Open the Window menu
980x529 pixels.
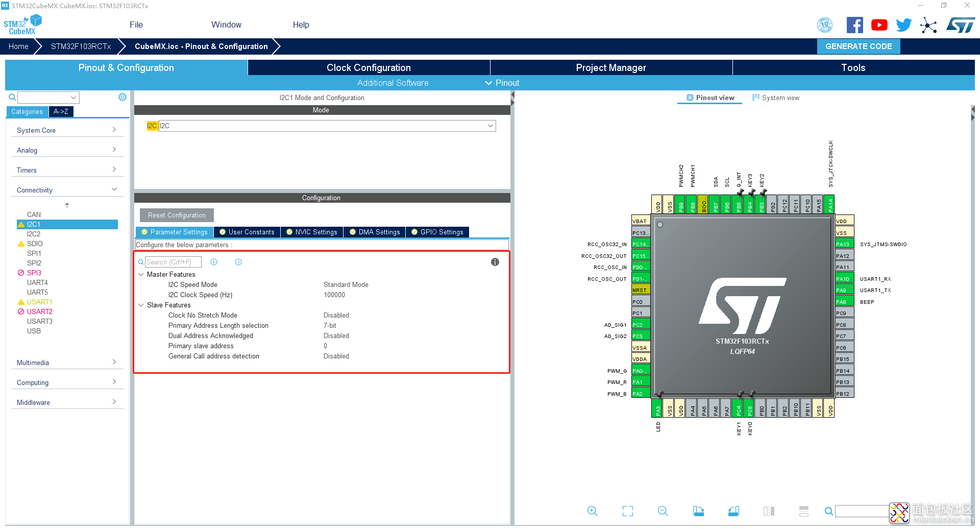pyautogui.click(x=226, y=25)
